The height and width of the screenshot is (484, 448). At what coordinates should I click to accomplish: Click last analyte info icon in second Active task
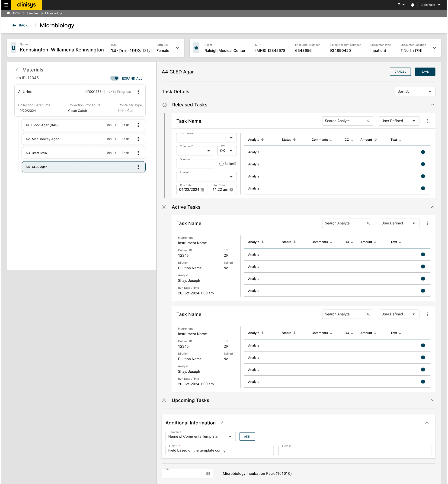pyautogui.click(x=423, y=382)
